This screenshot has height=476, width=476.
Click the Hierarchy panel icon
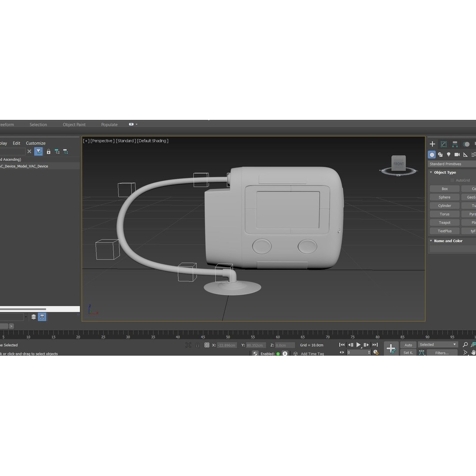pyautogui.click(x=455, y=144)
